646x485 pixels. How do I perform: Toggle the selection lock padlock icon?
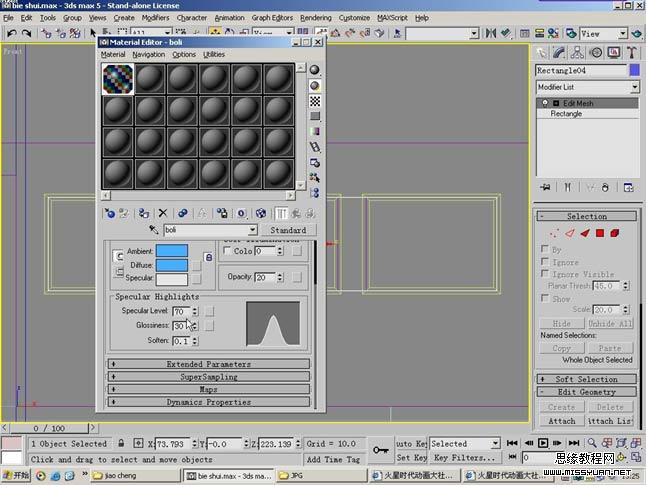coord(121,443)
